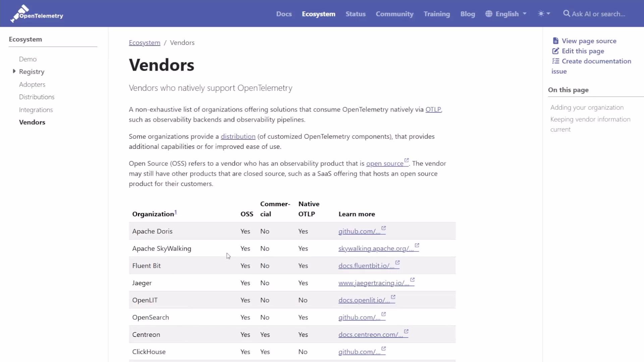Click external link icon in ClickHouse row
644x362 pixels.
[384, 349]
